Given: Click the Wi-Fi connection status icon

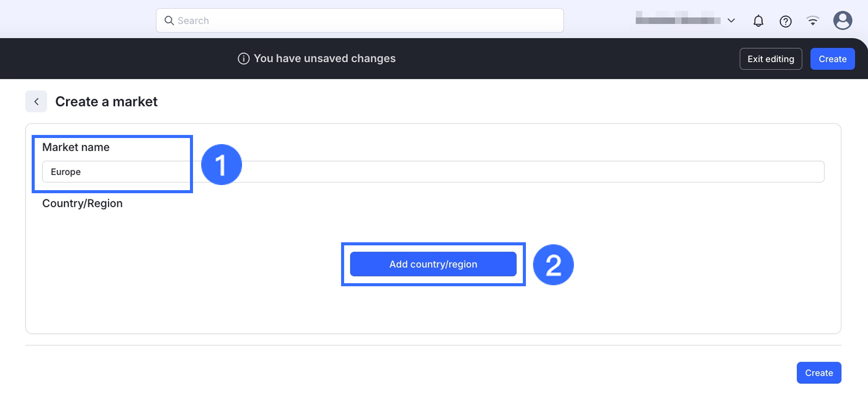Looking at the screenshot, I should tap(812, 21).
